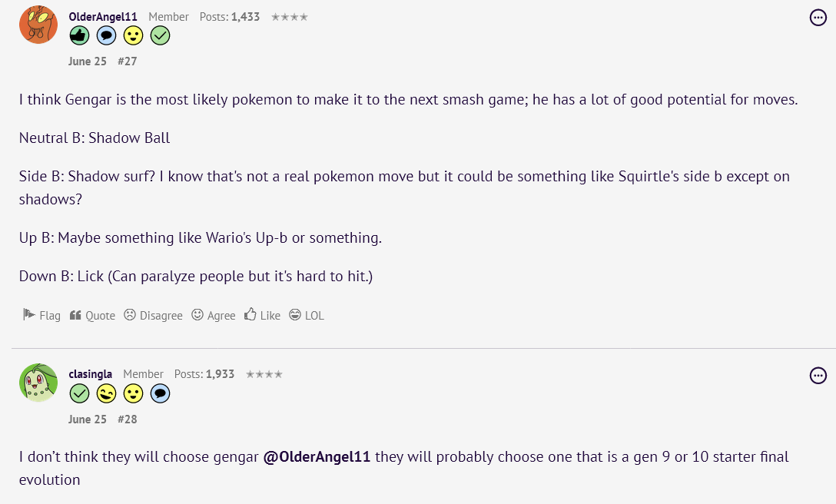Click the @OlderAngel11 mention link
Image resolution: width=836 pixels, height=504 pixels.
click(317, 457)
